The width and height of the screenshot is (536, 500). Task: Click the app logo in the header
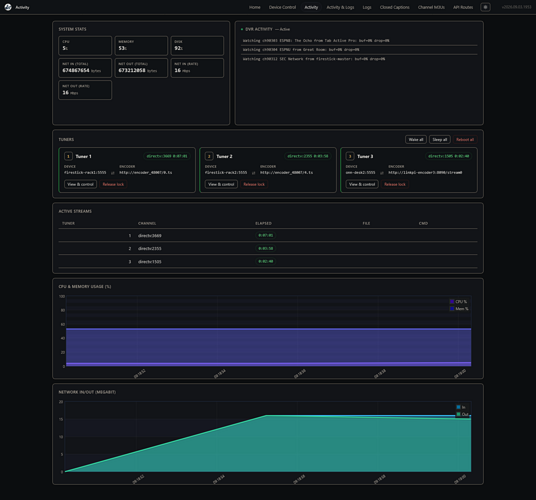8,7
